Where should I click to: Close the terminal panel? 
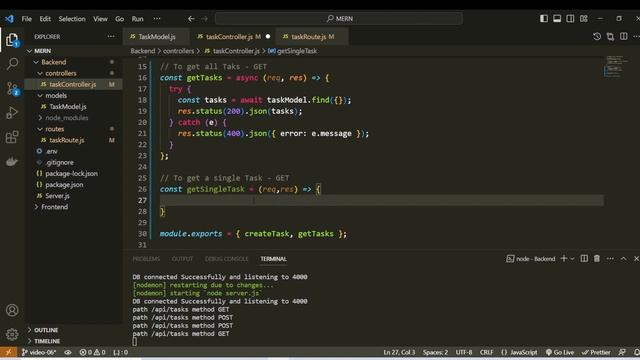(x=636, y=258)
